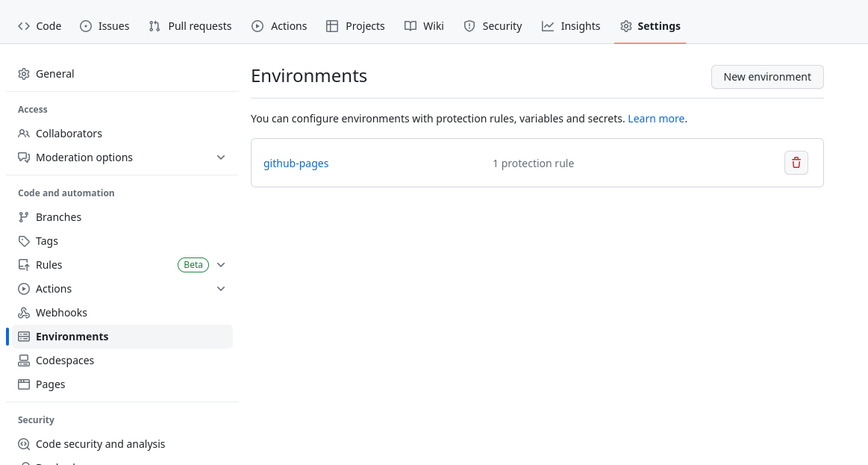868x465 pixels.
Task: Open Pull requests via its branch icon
Action: coord(154,25)
